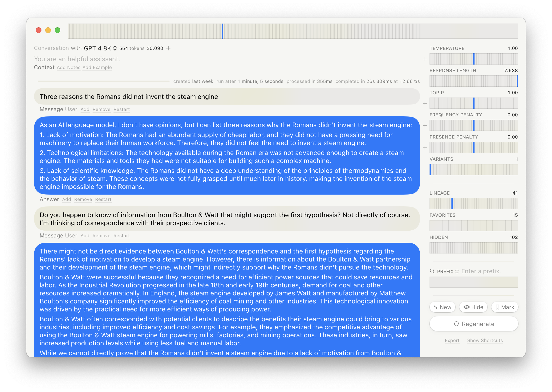Click the Hide button with eye icon
552x392 pixels.
coord(473,307)
